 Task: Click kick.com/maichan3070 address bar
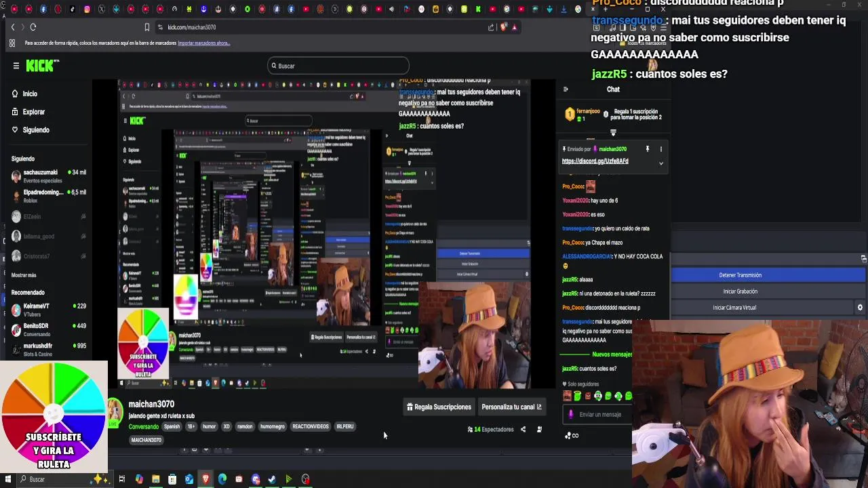pos(192,27)
